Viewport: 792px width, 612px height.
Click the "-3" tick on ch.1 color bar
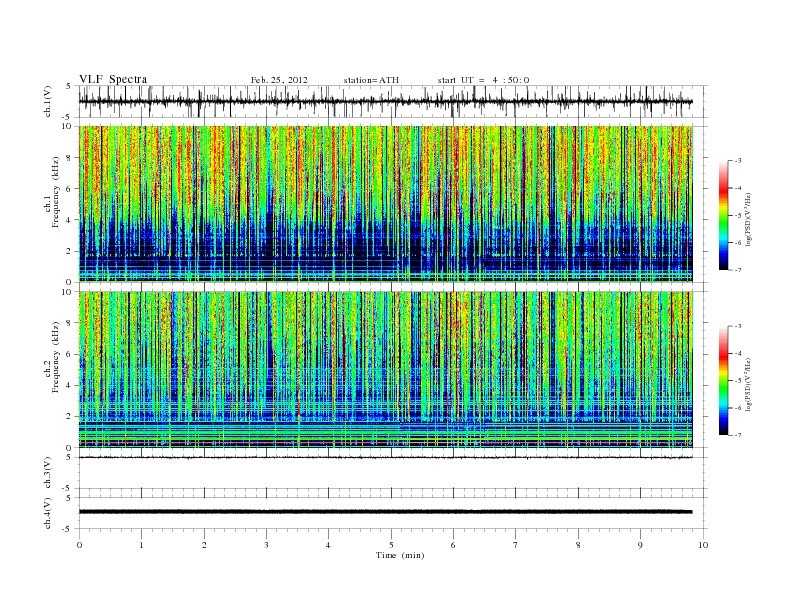[x=738, y=161]
